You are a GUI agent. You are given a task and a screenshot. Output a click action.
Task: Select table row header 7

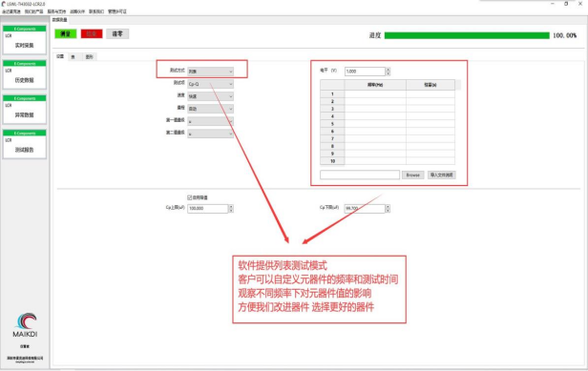[x=332, y=138]
